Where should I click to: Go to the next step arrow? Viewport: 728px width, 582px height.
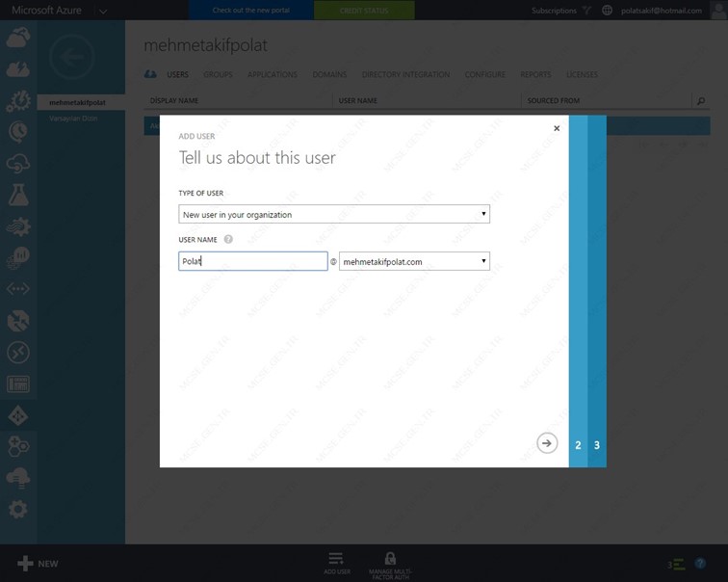coord(547,443)
